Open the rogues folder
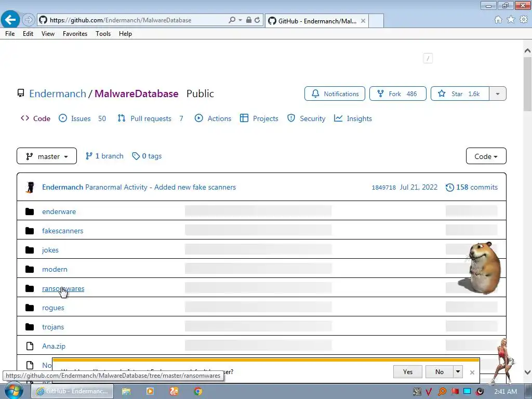Screen dimensions: 532x399 click(53, 308)
